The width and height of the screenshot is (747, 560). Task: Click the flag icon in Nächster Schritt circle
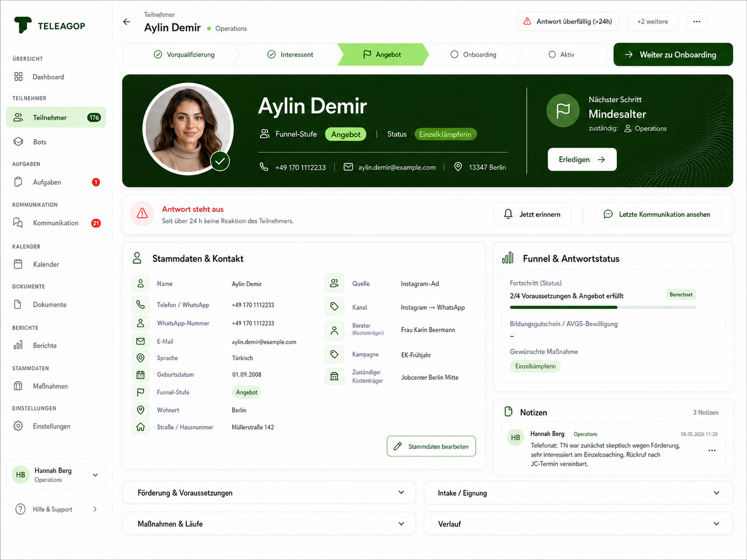(x=563, y=110)
